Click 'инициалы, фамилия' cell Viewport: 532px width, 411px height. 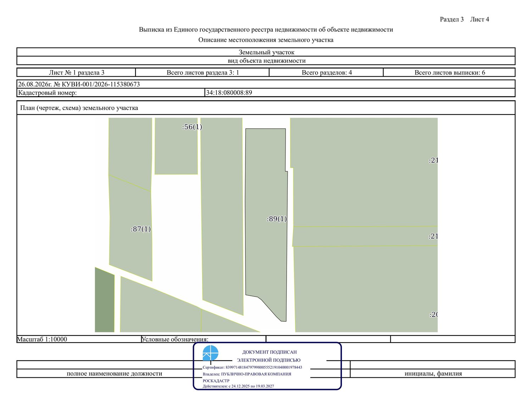[433, 373]
